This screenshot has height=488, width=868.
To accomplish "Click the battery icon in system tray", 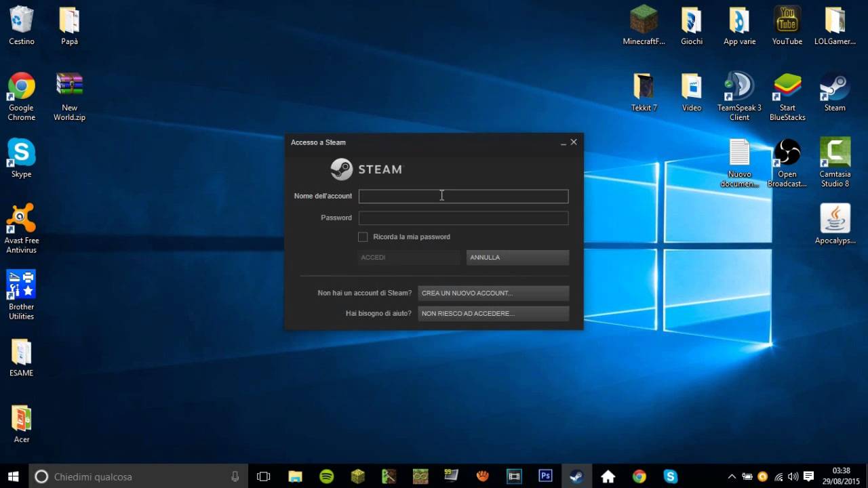I will tap(747, 476).
